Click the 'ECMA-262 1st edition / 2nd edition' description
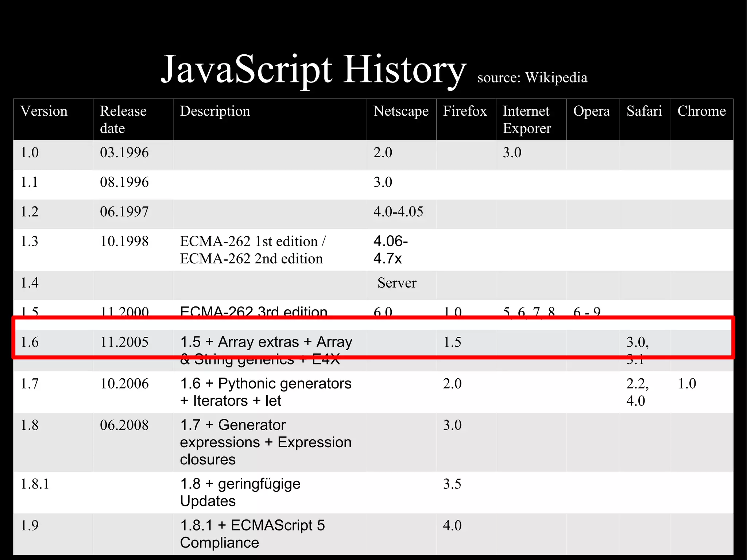This screenshot has height=560, width=747. (253, 250)
